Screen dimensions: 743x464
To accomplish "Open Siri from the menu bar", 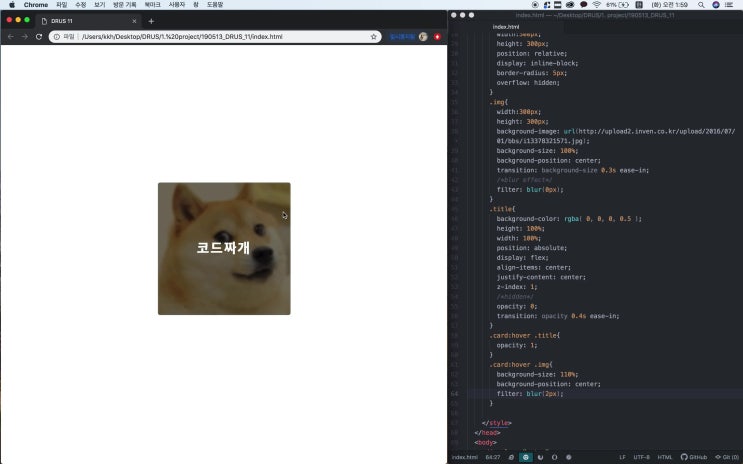I will (716, 5).
